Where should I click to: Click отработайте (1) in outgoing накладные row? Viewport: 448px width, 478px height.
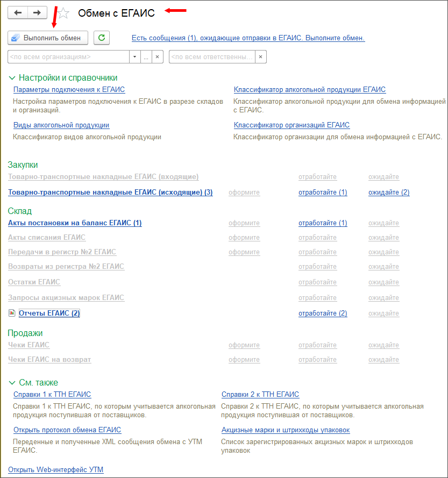323,192
